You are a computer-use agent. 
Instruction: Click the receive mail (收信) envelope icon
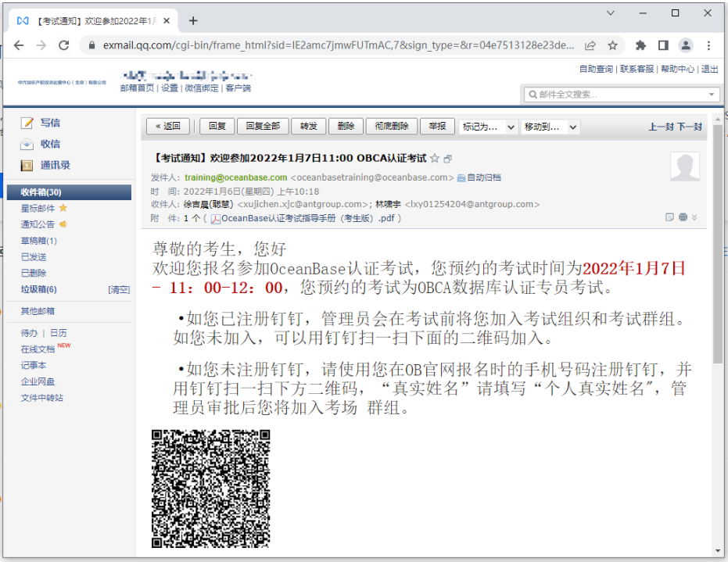tap(27, 145)
